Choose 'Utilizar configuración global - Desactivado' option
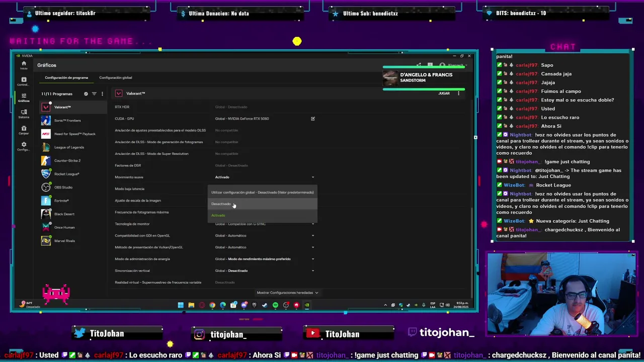644x362 pixels. 262,192
